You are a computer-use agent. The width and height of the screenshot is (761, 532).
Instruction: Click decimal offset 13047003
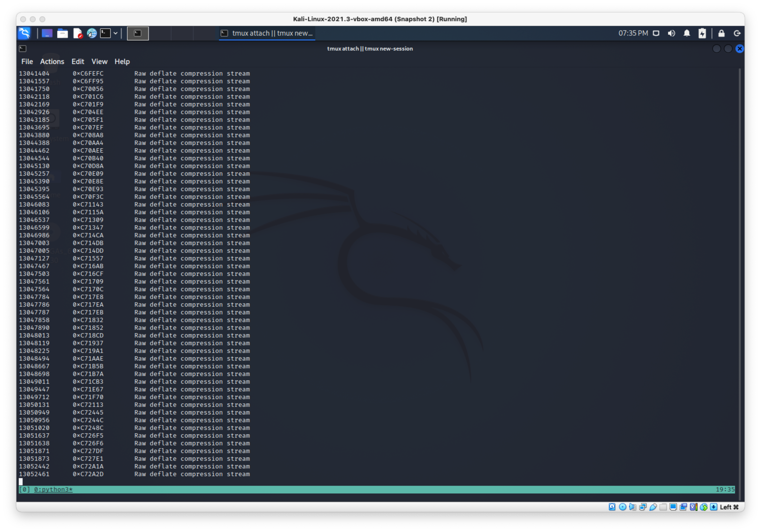(34, 243)
